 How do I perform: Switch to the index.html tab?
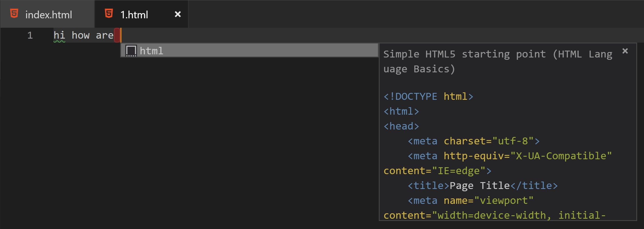48,15
